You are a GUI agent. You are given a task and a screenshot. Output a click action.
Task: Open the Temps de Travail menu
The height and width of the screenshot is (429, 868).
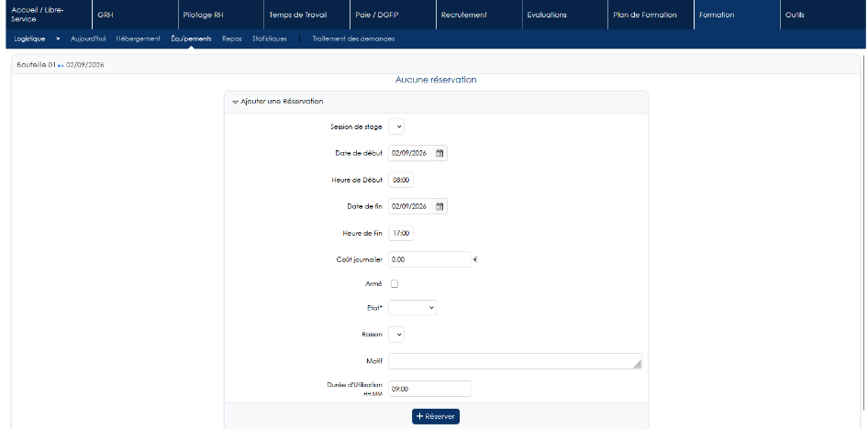click(306, 15)
